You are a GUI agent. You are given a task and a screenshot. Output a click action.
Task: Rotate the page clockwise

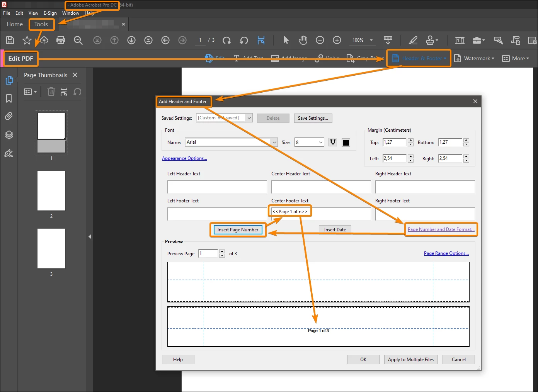227,40
